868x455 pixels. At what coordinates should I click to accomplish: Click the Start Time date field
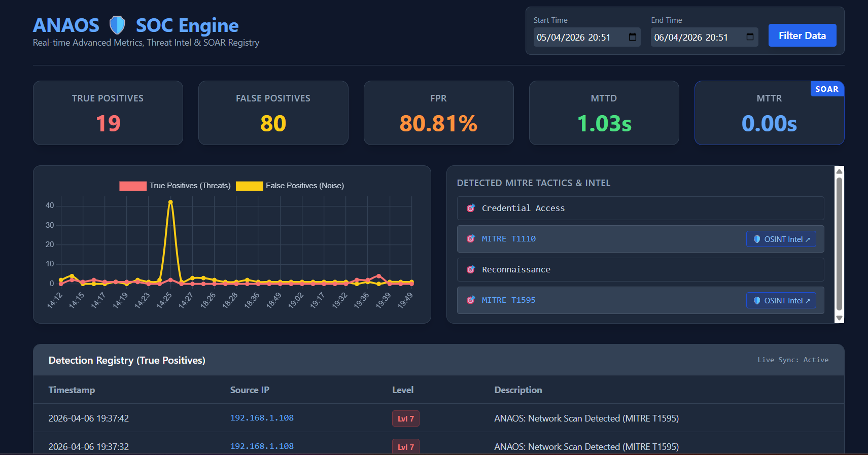(x=587, y=37)
